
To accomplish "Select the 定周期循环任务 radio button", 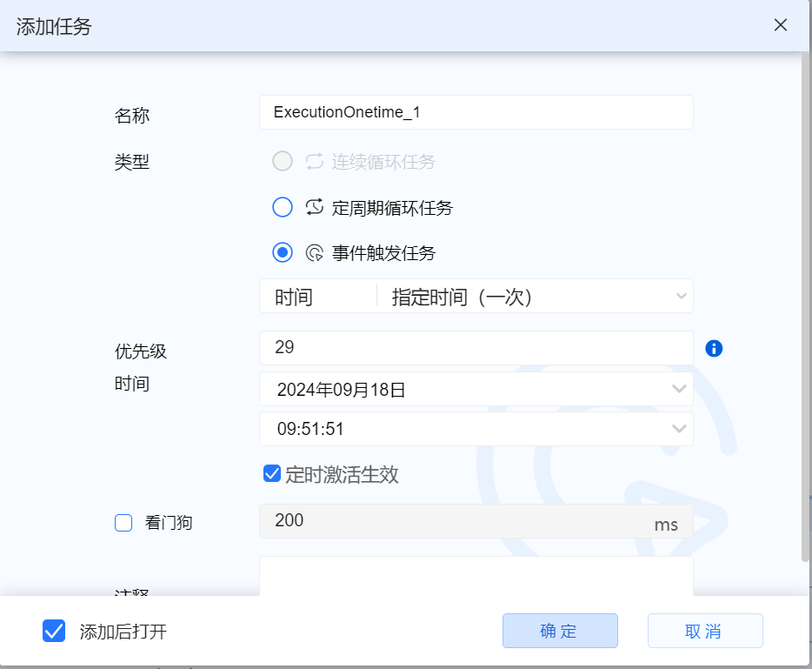I will [x=282, y=207].
